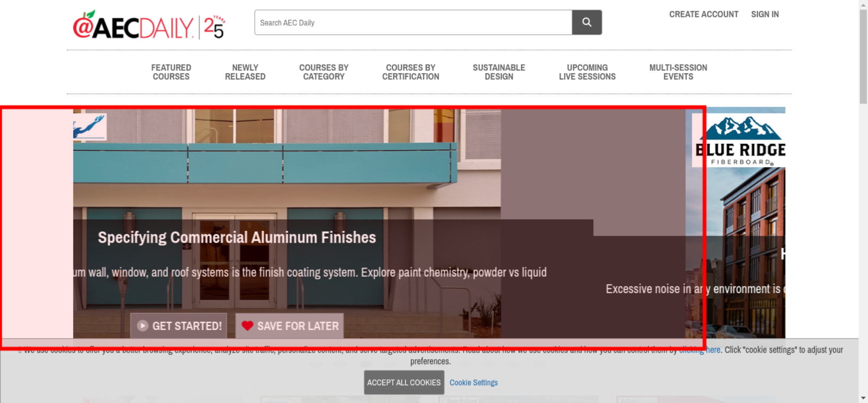Expand Courses by Category menu
This screenshot has height=403, width=868.
tap(323, 72)
